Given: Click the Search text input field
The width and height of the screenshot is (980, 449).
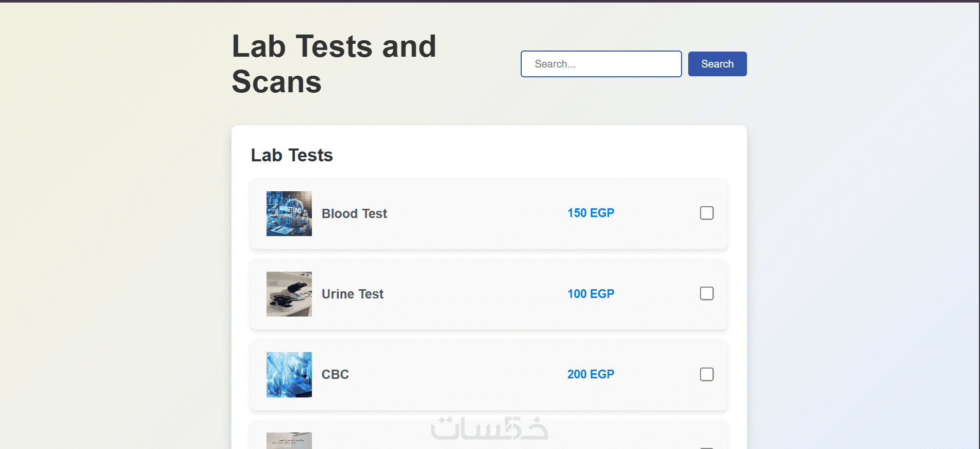Looking at the screenshot, I should (601, 64).
